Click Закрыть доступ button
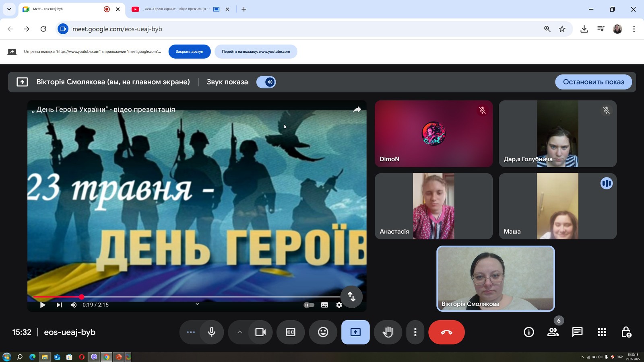 click(190, 51)
